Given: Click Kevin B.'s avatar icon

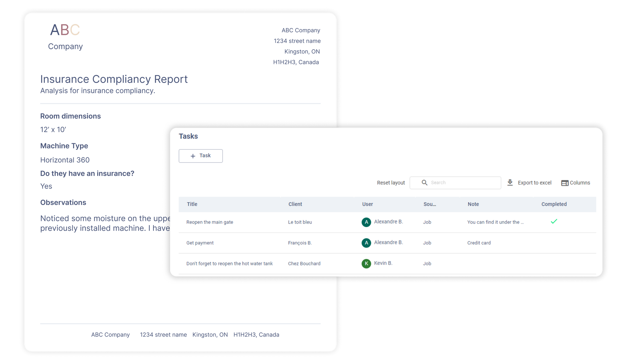Looking at the screenshot, I should click(366, 263).
